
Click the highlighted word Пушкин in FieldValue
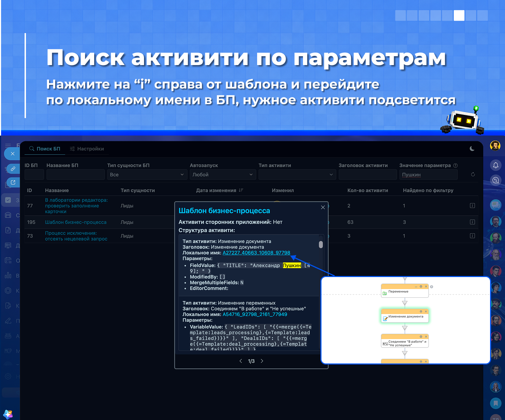click(292, 265)
